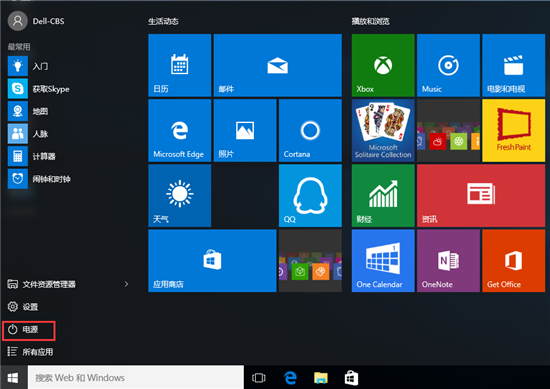
Task: Click the 生活动态 group heading
Action: [163, 21]
